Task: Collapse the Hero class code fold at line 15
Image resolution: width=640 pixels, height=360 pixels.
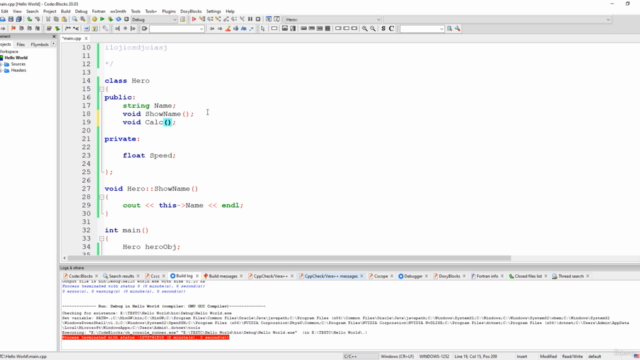Action: point(102,89)
